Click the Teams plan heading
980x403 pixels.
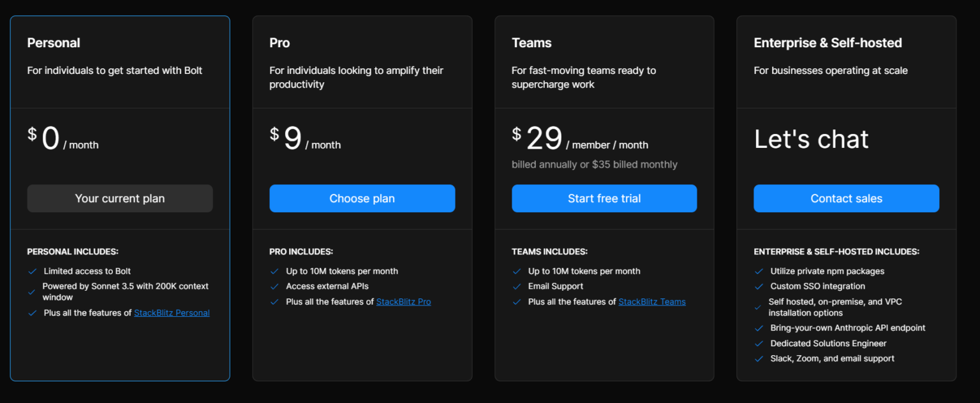531,43
